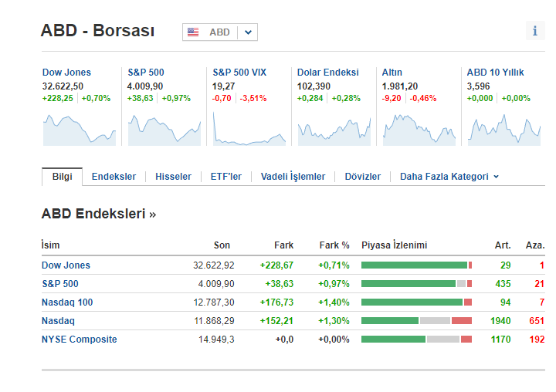The height and width of the screenshot is (392, 556).
Task: Click the info icon at top right
Action: [x=535, y=31]
